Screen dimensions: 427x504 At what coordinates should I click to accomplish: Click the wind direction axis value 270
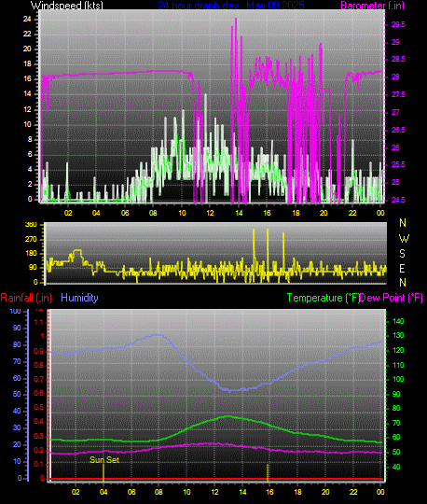[x=31, y=239]
